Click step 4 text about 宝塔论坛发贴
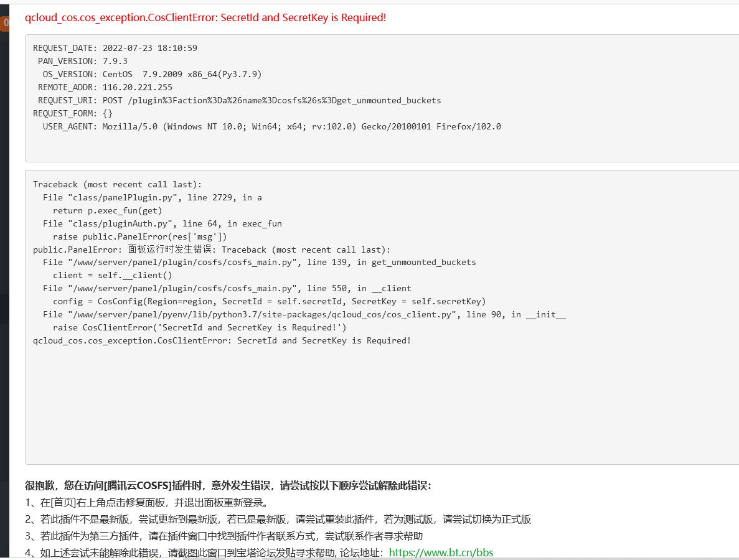Viewport: 739px width, 560px height. click(205, 553)
